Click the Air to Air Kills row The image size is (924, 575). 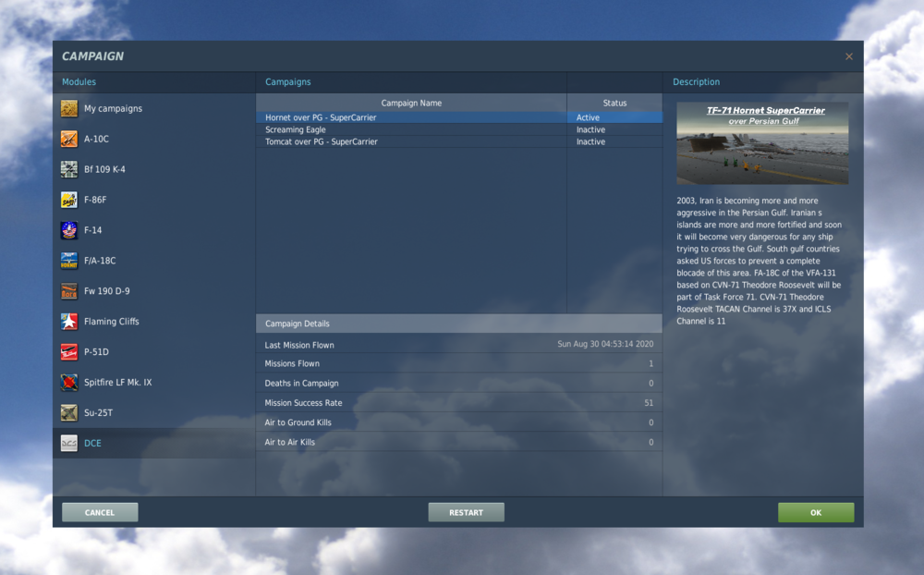(459, 442)
